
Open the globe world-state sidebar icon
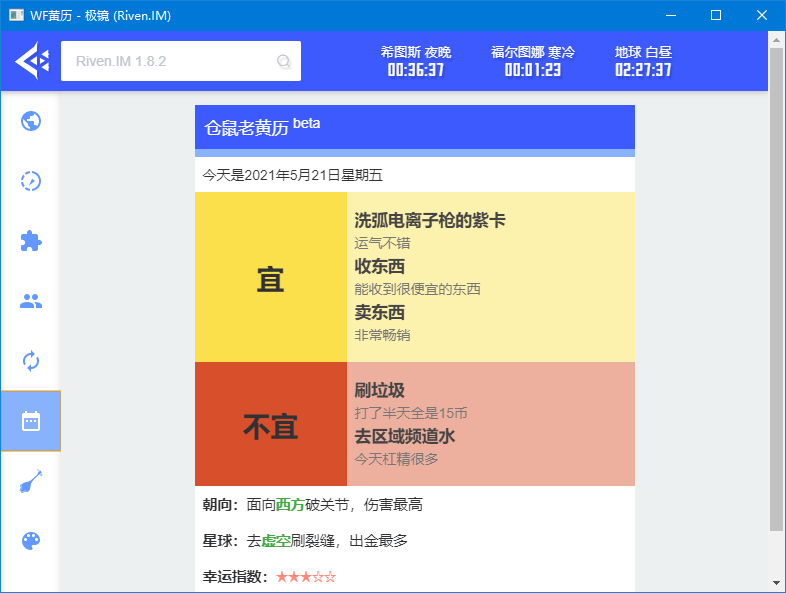pos(31,121)
